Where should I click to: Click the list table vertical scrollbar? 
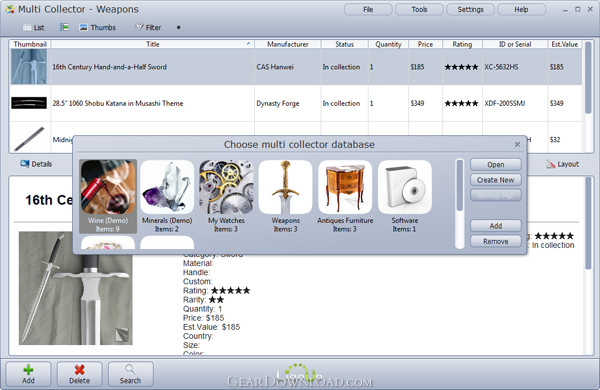[x=588, y=96]
